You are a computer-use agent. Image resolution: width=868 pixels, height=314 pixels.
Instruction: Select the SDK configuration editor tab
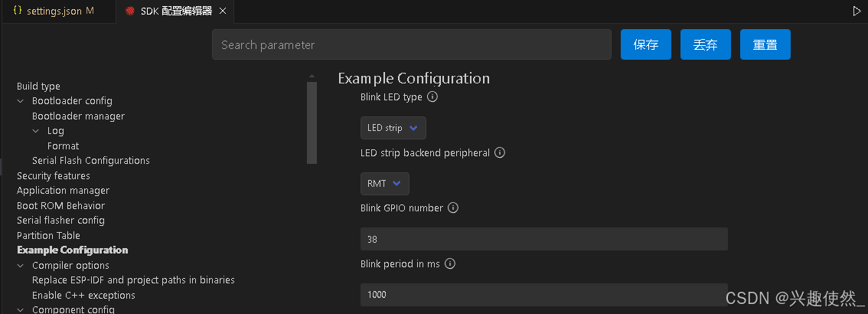pos(177,11)
